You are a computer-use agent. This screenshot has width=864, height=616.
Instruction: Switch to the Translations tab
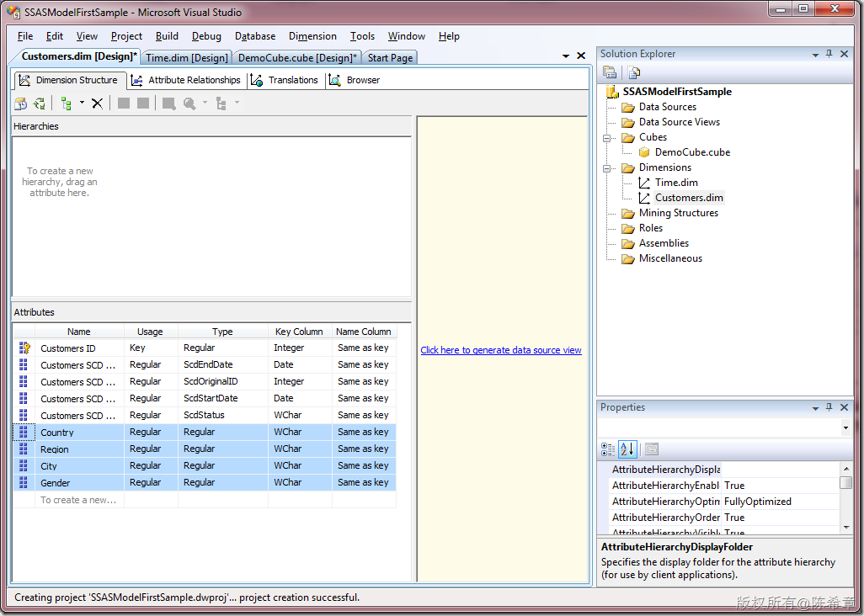pyautogui.click(x=285, y=81)
